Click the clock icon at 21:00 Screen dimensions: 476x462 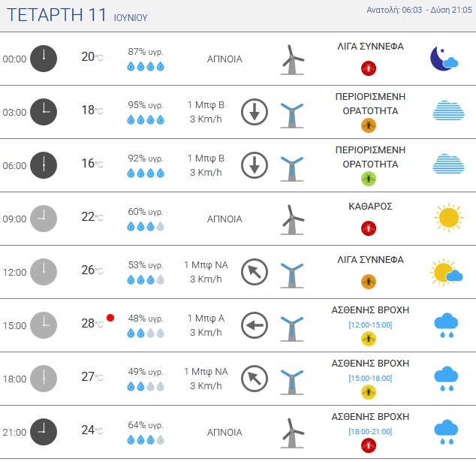44,432
